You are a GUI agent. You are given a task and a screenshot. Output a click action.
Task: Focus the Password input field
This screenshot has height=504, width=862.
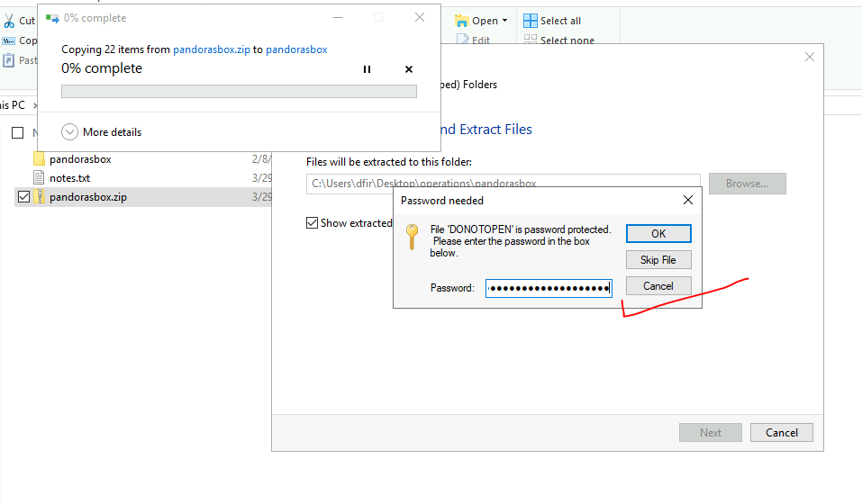[548, 288]
